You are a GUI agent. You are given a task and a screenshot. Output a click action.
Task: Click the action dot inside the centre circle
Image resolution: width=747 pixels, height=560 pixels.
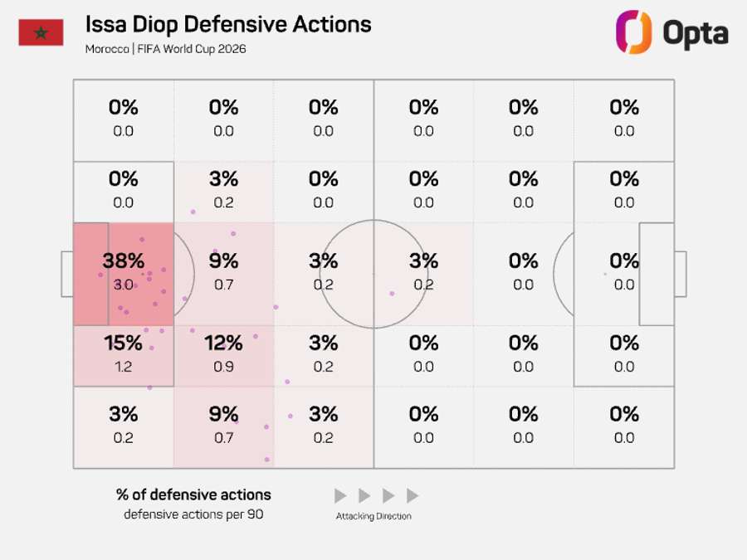click(x=392, y=294)
